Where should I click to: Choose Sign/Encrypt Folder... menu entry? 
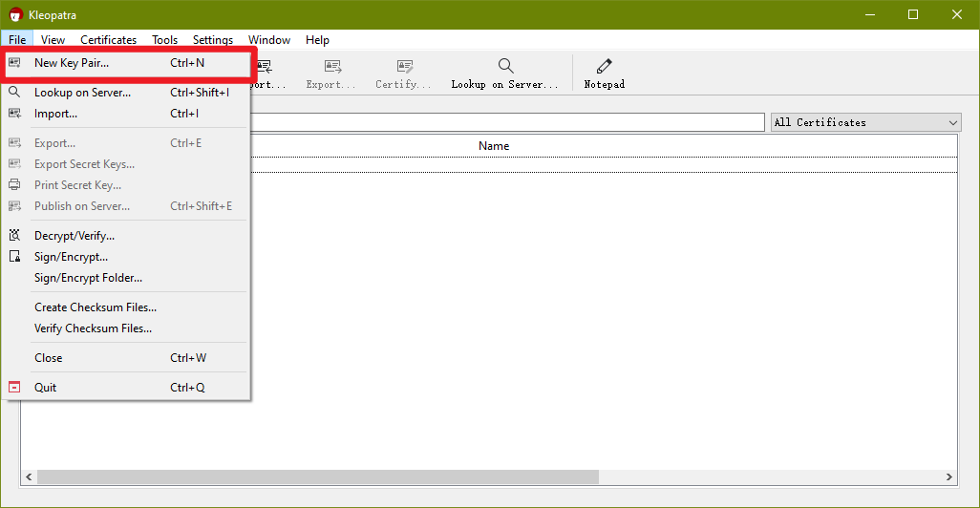pos(127,278)
